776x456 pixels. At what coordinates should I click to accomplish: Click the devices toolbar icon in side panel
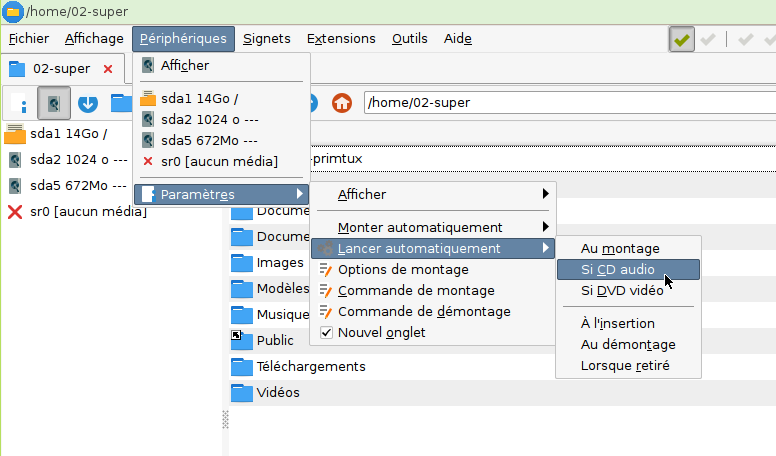[x=54, y=103]
